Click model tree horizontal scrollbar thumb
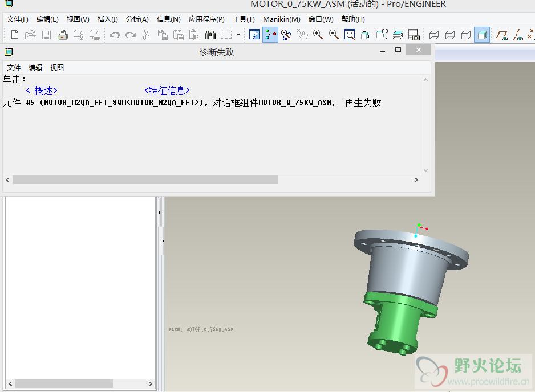535x392 pixels. click(x=64, y=384)
